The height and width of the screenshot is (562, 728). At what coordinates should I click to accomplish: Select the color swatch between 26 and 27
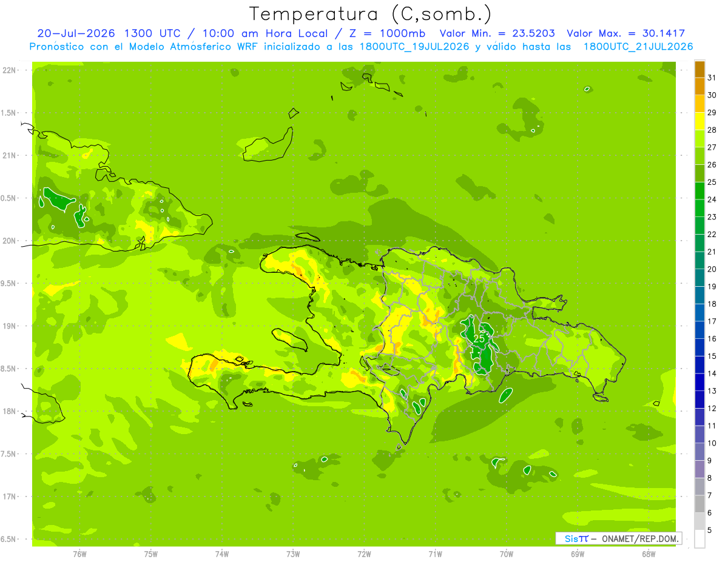699,156
